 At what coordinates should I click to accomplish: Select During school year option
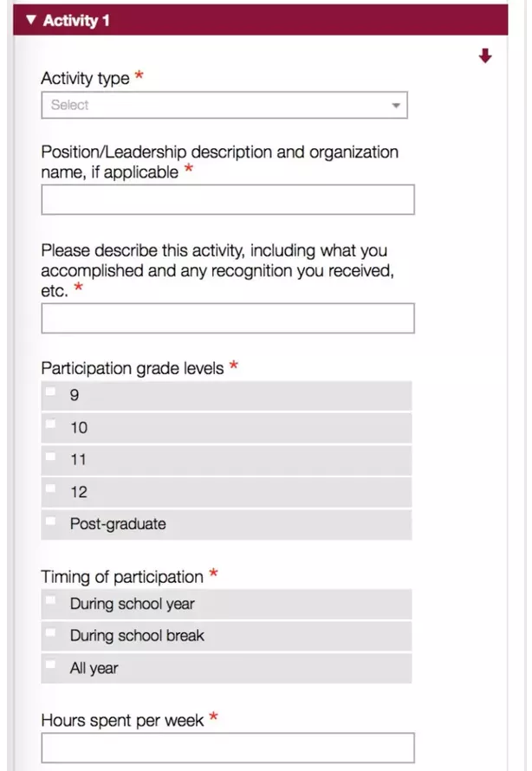point(51,600)
